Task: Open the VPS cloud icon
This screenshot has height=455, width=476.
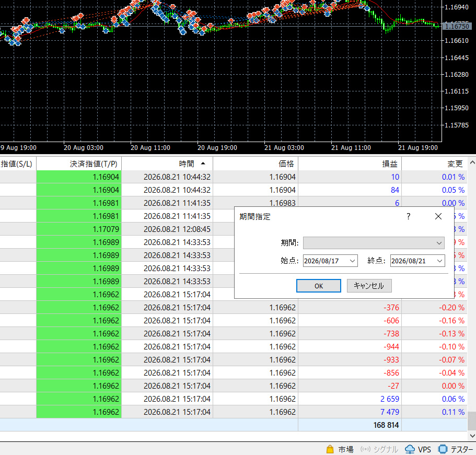Action: (x=410, y=449)
